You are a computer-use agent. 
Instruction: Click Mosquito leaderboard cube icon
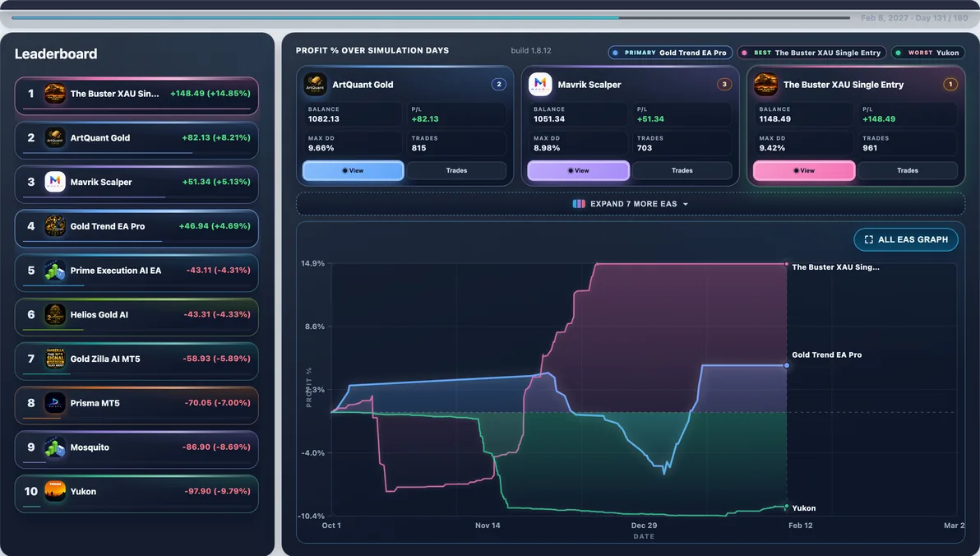click(55, 447)
